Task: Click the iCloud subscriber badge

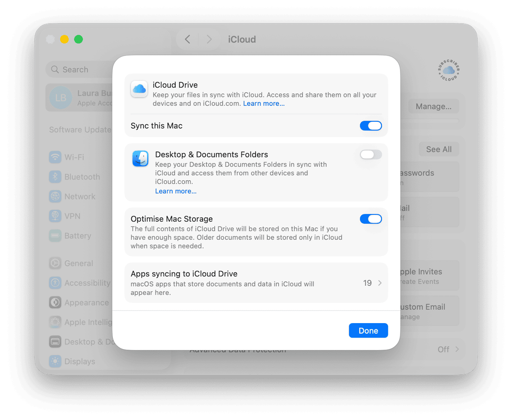Action: pyautogui.click(x=448, y=70)
